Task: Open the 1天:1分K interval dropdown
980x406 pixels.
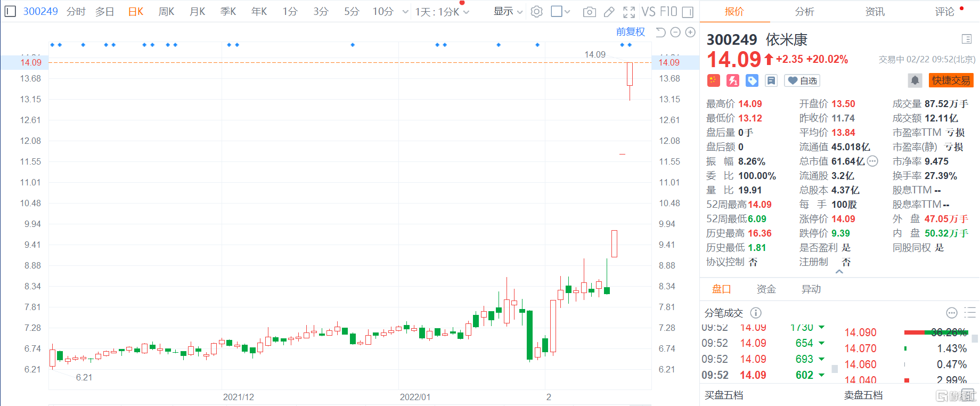Action: coord(442,12)
